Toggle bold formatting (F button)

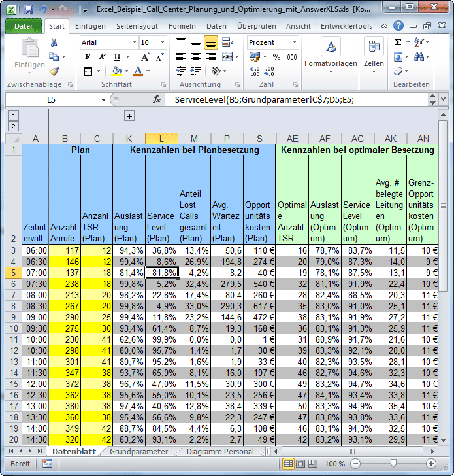(88, 57)
